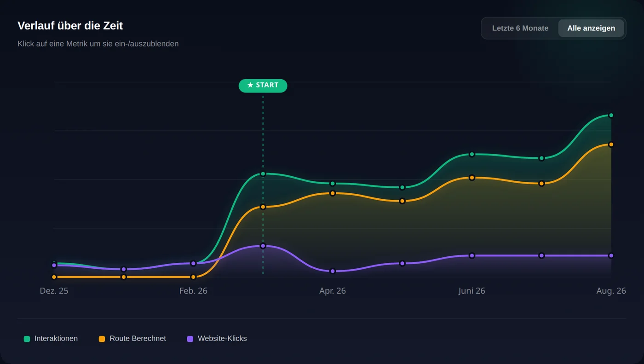Toggle the Interaktionen metric in the legend
This screenshot has height=364, width=644.
coord(51,339)
